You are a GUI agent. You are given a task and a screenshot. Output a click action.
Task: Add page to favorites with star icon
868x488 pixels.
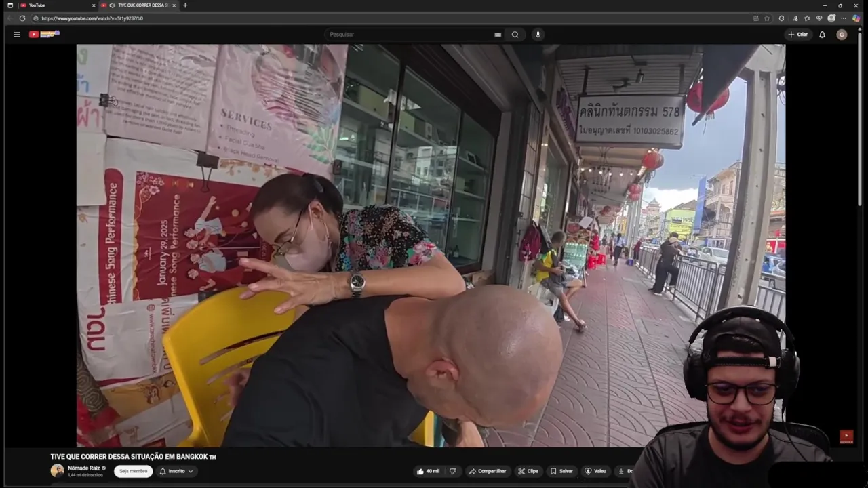tap(767, 18)
